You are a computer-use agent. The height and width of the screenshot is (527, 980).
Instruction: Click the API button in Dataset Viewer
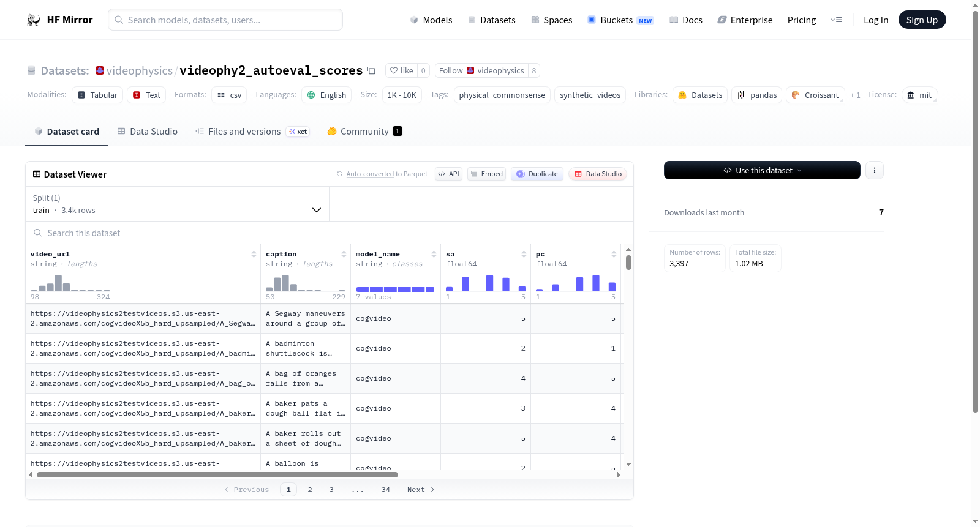click(448, 174)
